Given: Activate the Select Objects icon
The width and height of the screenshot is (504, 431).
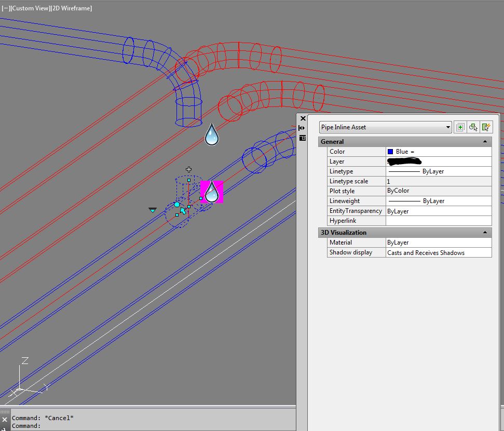Looking at the screenshot, I should (x=473, y=127).
